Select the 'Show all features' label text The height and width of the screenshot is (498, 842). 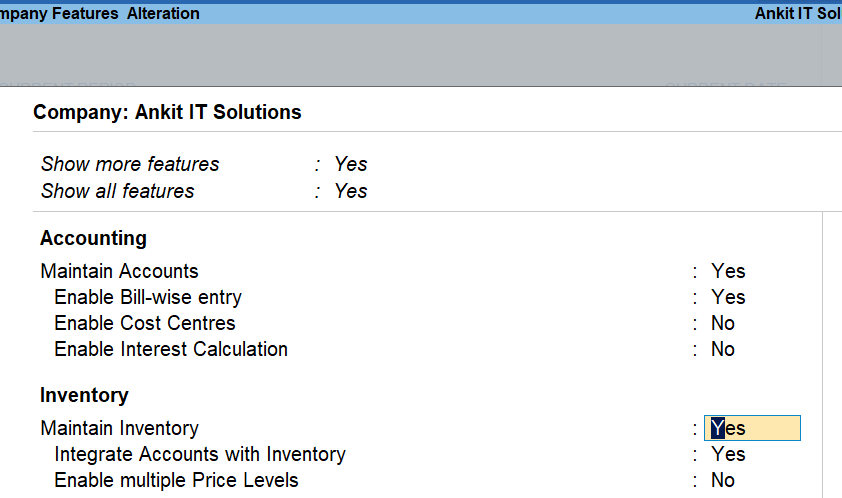[x=118, y=191]
